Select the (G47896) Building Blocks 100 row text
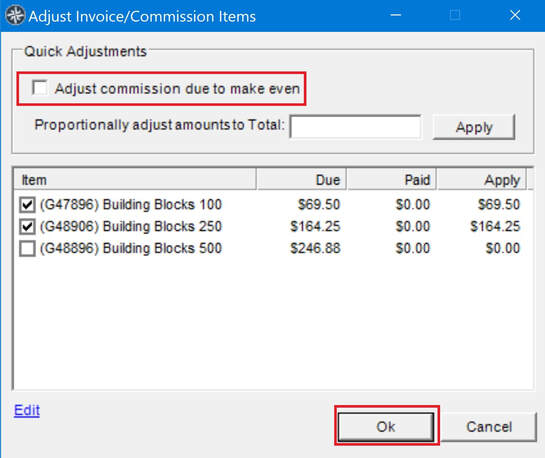The width and height of the screenshot is (545, 458). [131, 204]
